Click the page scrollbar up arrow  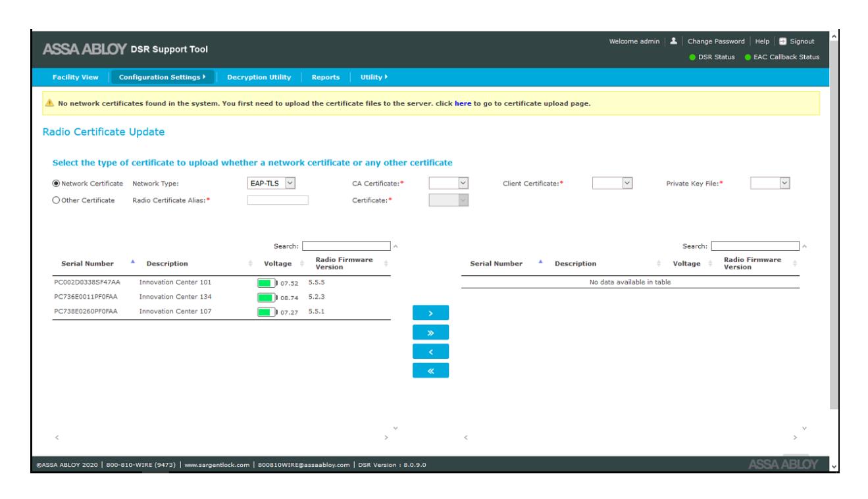835,35
